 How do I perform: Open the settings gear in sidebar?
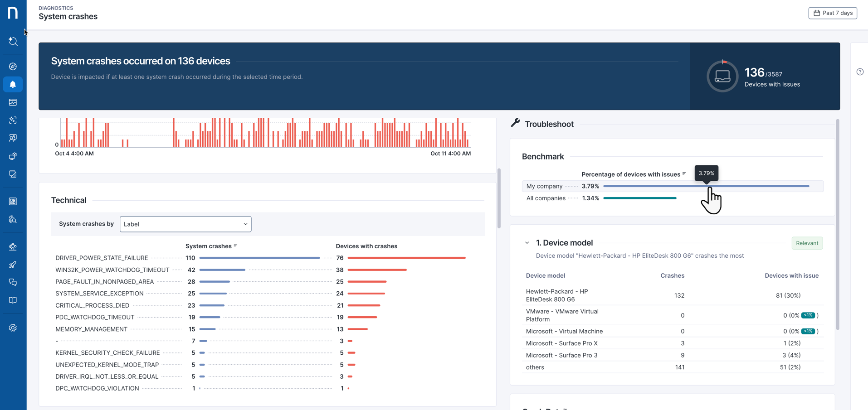(13, 328)
